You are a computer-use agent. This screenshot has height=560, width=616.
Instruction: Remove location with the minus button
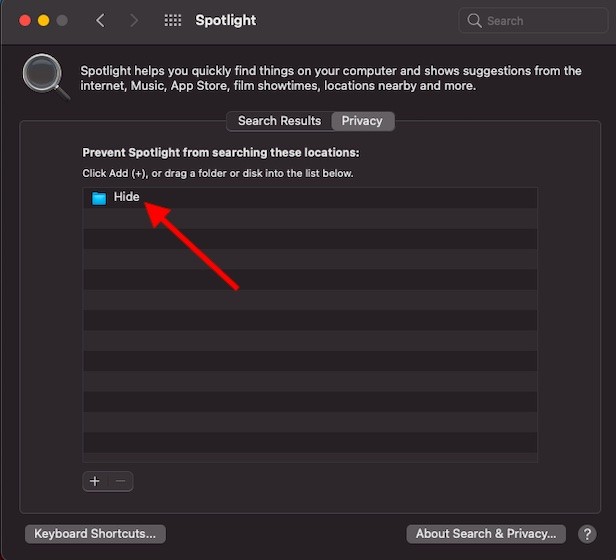(121, 481)
